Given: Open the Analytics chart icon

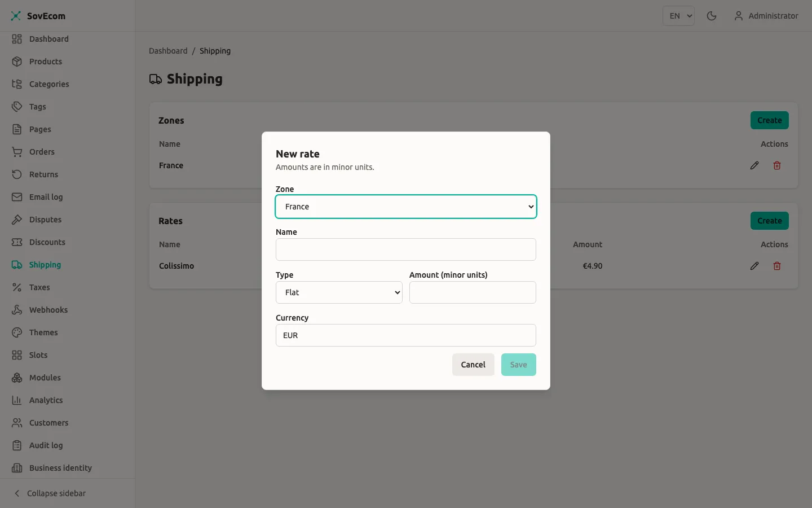Looking at the screenshot, I should (17, 400).
